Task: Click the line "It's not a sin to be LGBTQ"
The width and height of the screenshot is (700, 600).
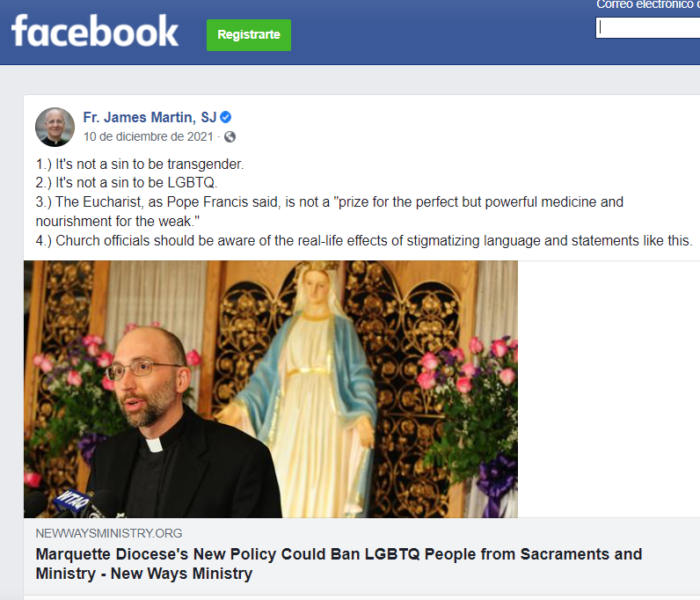Action: [x=127, y=183]
